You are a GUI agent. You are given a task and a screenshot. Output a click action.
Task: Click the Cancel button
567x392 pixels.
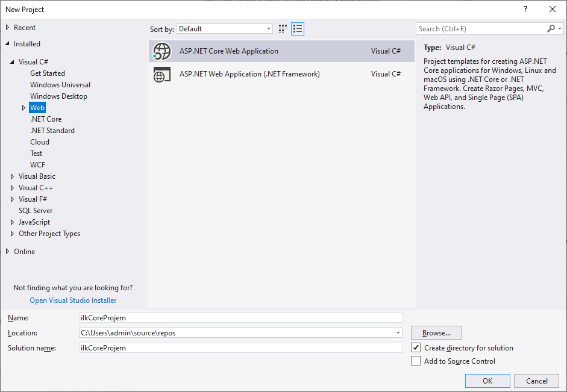[x=537, y=381]
